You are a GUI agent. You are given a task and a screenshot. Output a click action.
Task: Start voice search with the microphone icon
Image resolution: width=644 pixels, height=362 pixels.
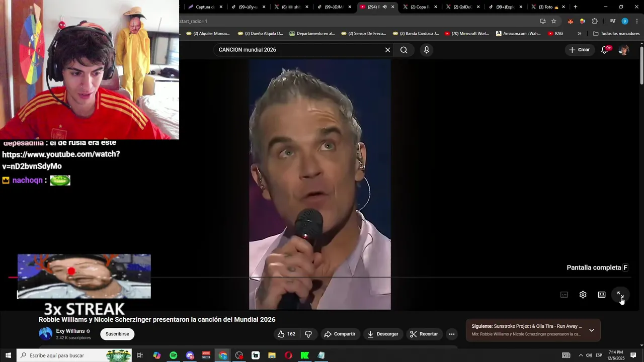(427, 50)
